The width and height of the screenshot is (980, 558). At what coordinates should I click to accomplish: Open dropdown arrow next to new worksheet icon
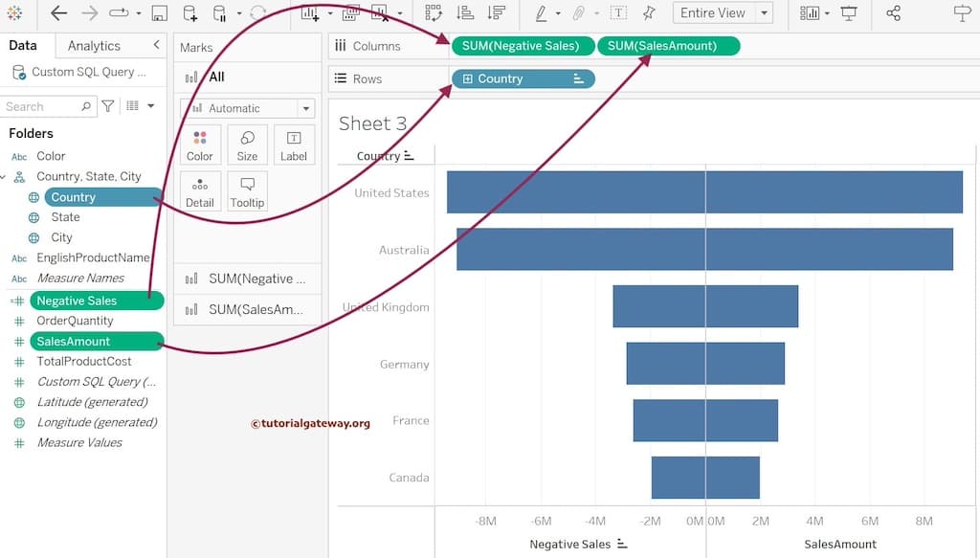[x=330, y=13]
